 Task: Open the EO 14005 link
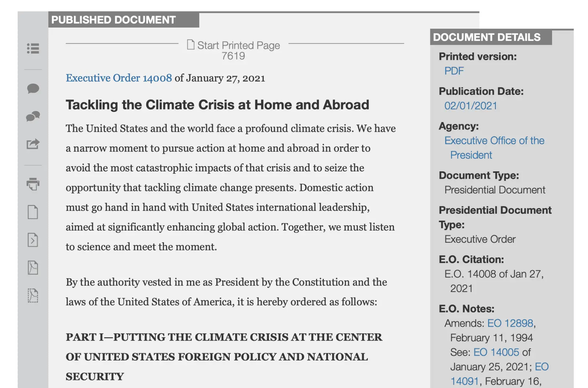click(496, 352)
